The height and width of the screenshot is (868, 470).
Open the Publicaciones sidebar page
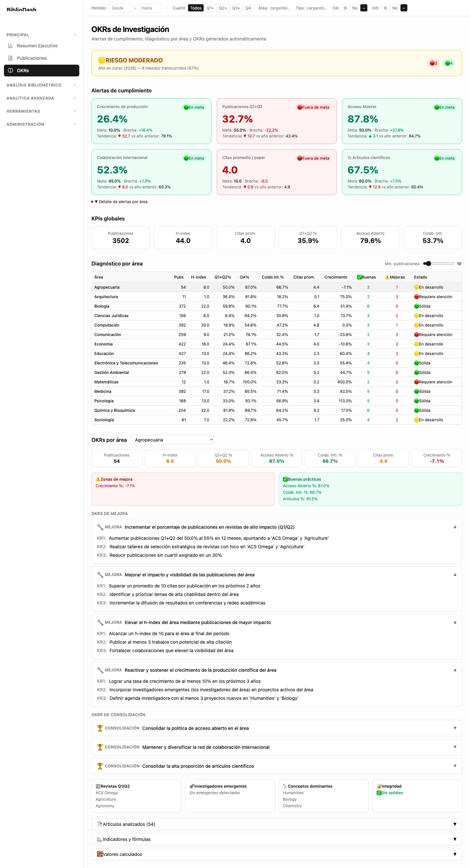point(42,58)
